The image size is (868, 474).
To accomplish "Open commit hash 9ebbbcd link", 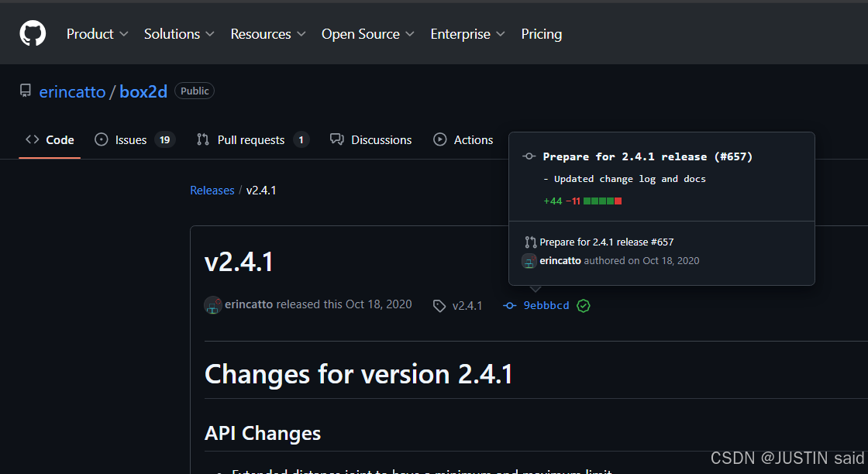I will tap(546, 306).
